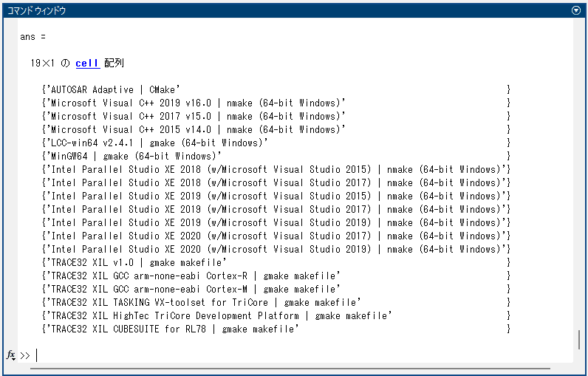588x376 pixels.
Task: Select Intel Parallel Studio XE 2018 w/Studio 2017 row
Action: pos(276,182)
